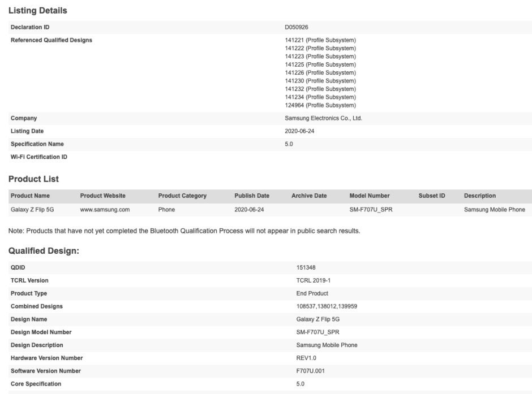Click the 141234 (Profile Subsystem) entry
This screenshot has width=532, height=394.
coord(320,97)
